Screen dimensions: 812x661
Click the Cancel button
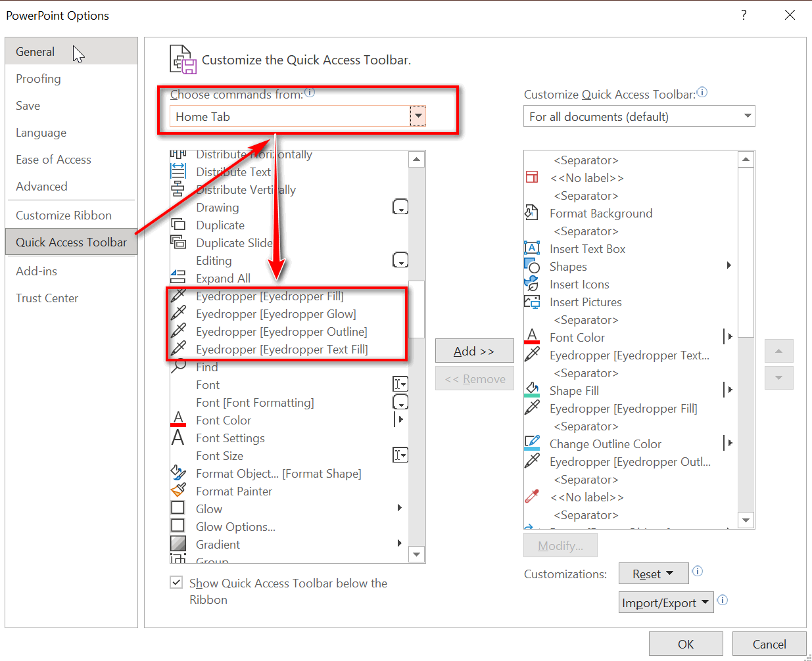tap(769, 644)
